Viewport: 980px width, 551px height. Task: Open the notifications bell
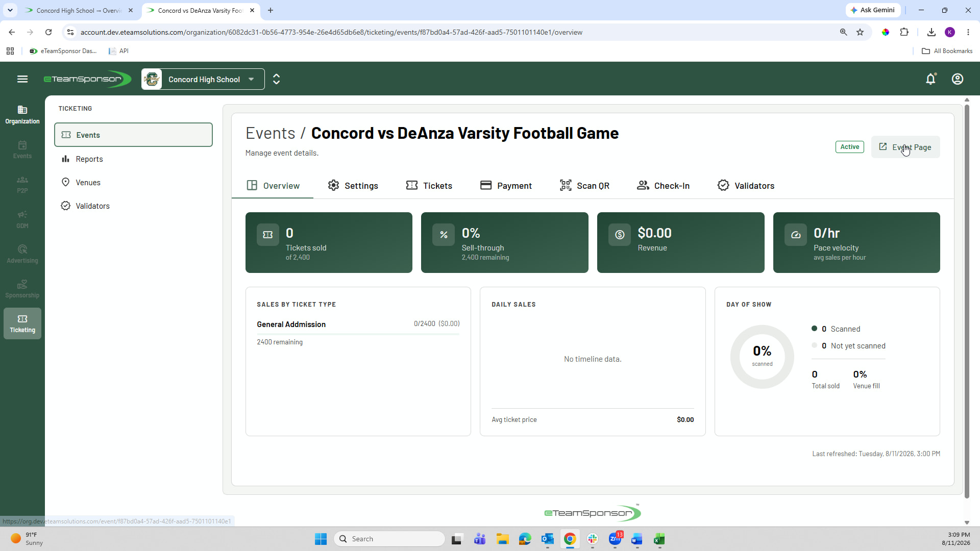coord(930,79)
